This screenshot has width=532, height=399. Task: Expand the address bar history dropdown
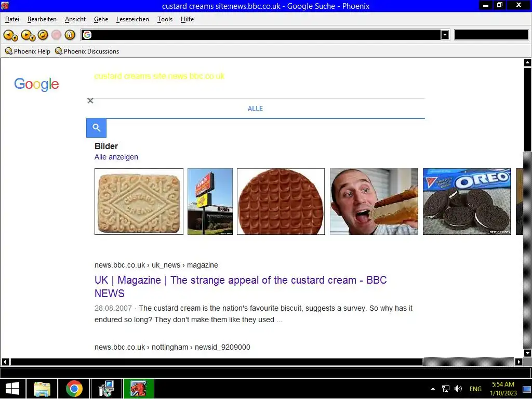click(445, 35)
